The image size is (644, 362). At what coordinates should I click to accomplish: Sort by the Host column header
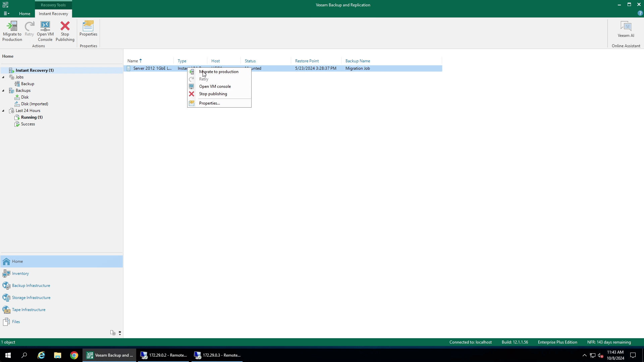224,61
